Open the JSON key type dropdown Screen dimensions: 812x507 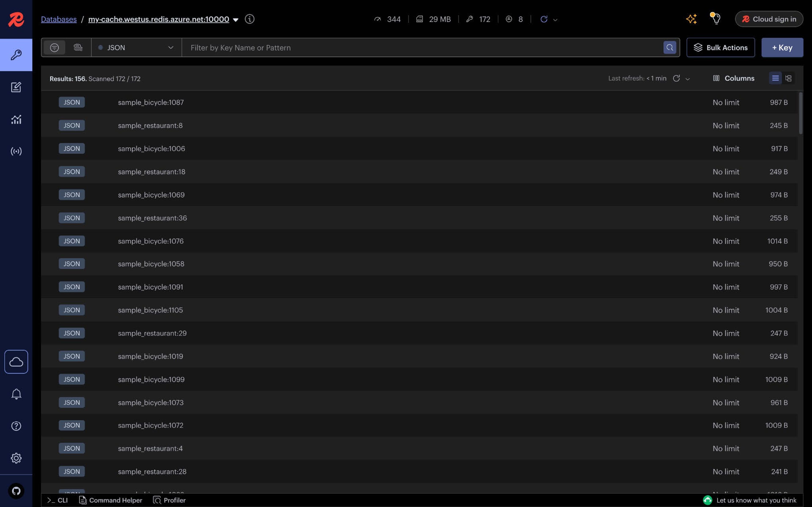coord(136,48)
